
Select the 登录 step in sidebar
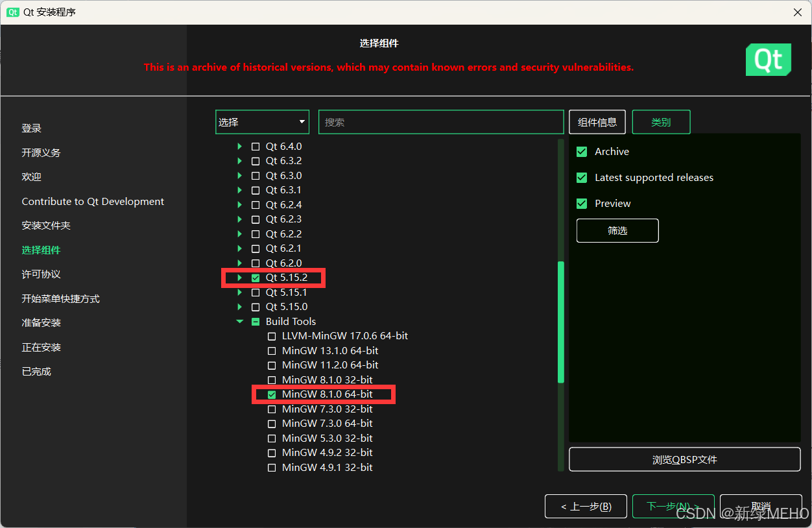31,128
